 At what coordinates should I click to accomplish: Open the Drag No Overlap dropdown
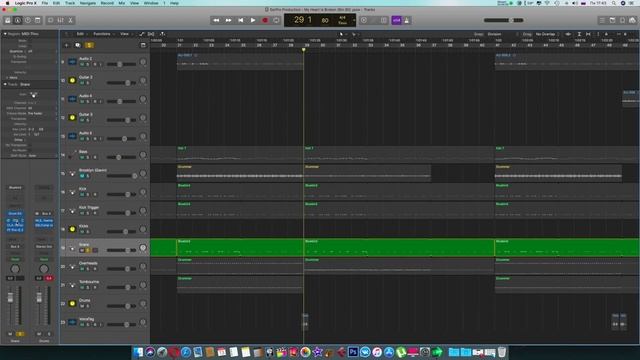(547, 34)
